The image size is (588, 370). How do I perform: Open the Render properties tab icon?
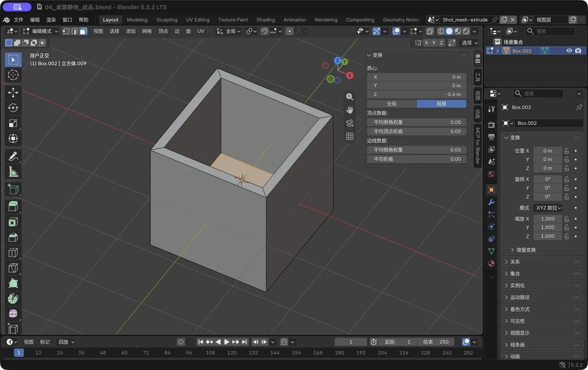point(491,125)
